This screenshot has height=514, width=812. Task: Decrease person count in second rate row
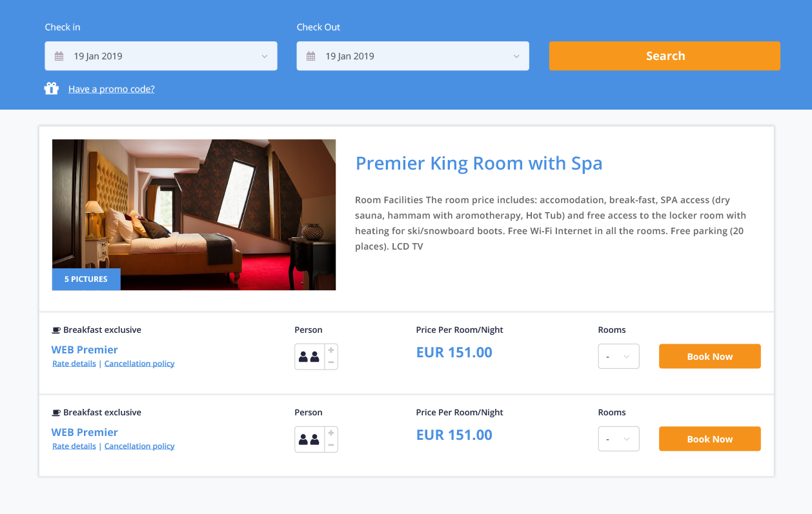point(331,445)
